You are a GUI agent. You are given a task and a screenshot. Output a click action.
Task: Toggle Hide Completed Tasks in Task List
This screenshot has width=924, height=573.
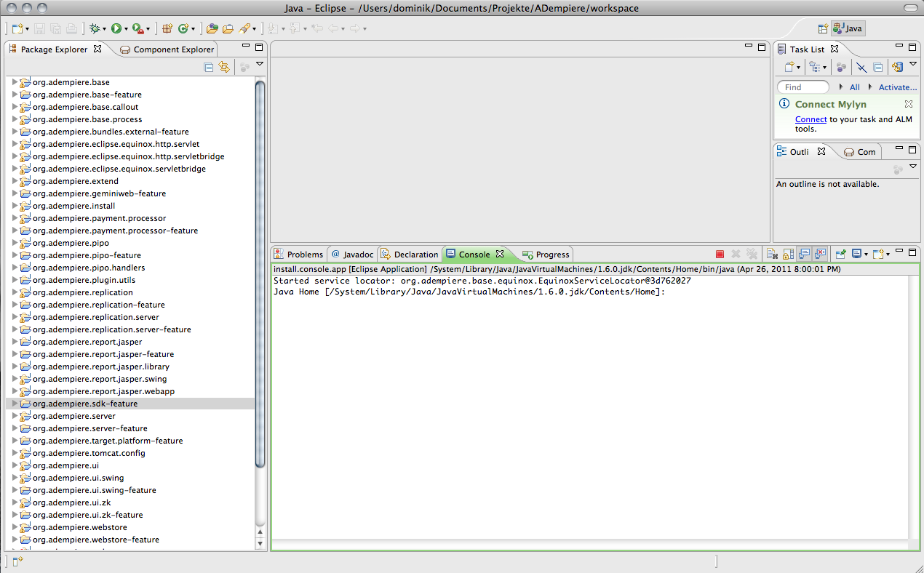point(861,67)
